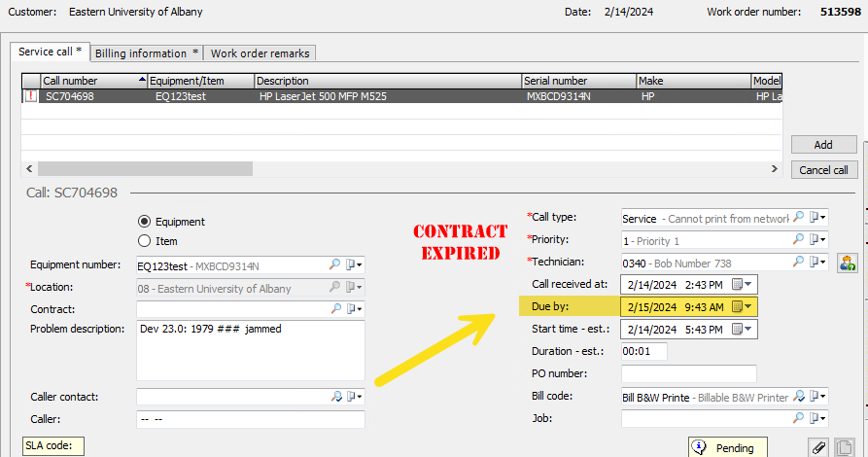Click the PO number input field
The image size is (868, 457).
coord(688,374)
